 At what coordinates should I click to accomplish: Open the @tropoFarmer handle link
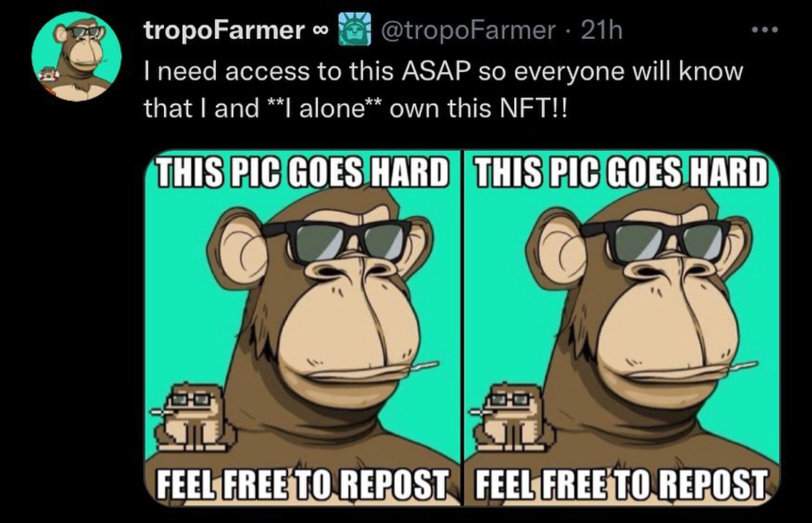pos(468,30)
